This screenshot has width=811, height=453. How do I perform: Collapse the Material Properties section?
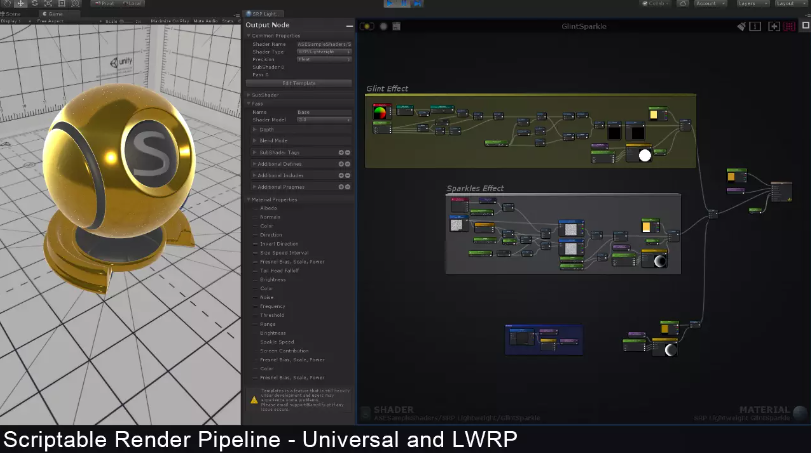(x=249, y=200)
